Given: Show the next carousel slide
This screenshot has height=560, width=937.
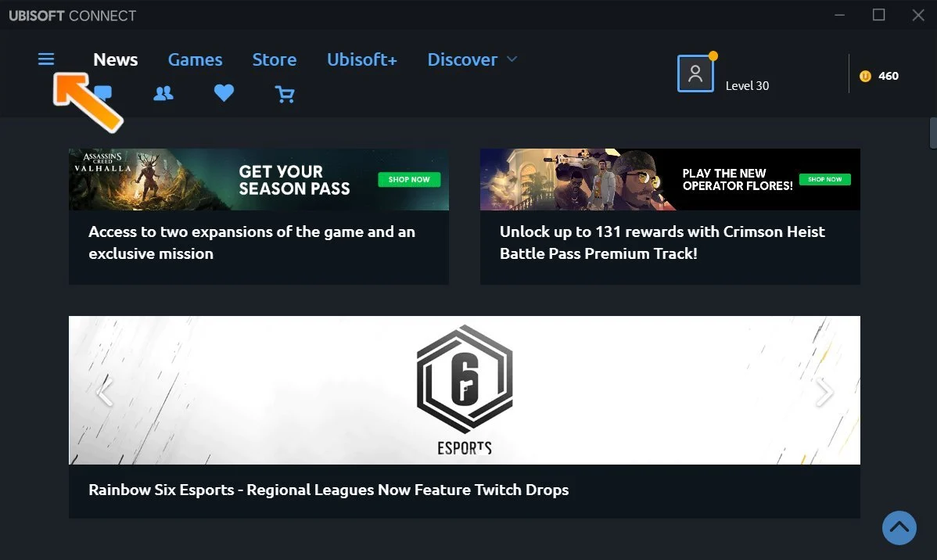Looking at the screenshot, I should (x=824, y=392).
